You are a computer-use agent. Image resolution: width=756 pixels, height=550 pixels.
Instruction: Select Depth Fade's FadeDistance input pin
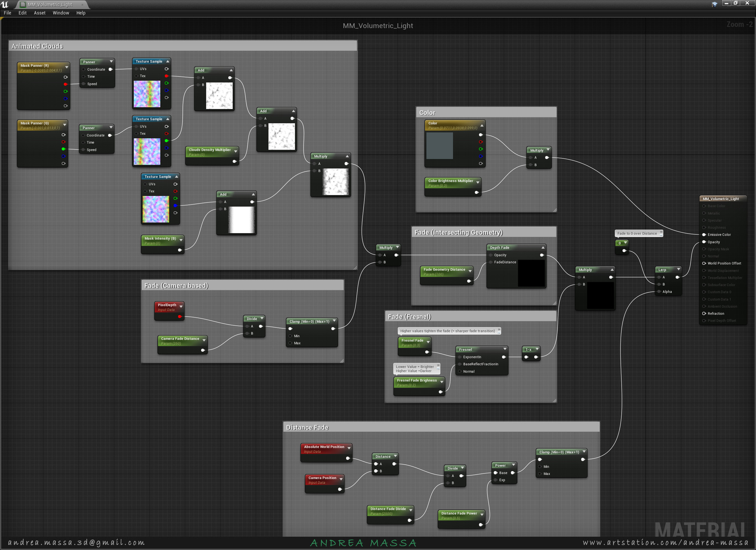491,262
